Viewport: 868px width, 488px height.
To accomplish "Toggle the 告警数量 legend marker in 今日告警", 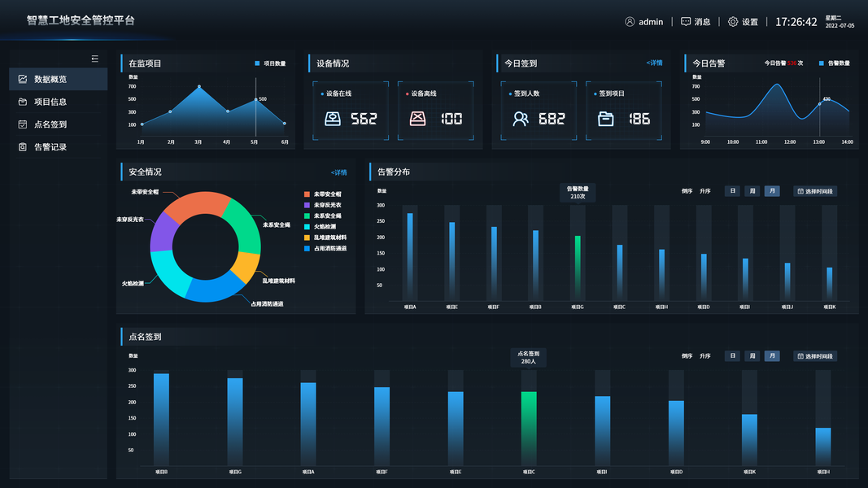I will tap(821, 63).
